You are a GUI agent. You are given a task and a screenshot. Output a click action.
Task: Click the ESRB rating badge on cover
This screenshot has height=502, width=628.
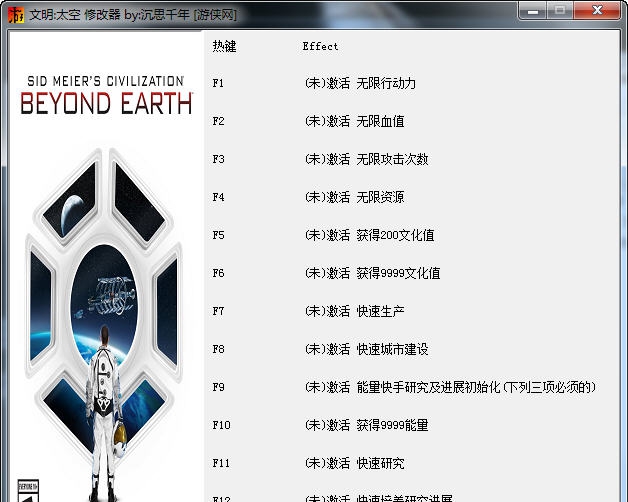click(x=28, y=491)
